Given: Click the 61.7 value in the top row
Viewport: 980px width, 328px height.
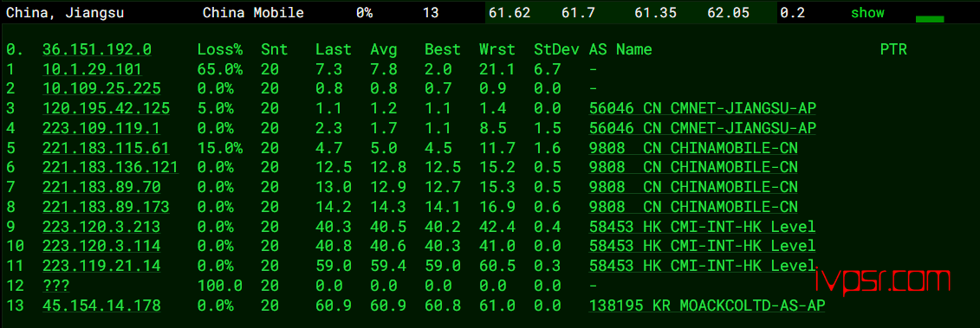Looking at the screenshot, I should tap(578, 12).
